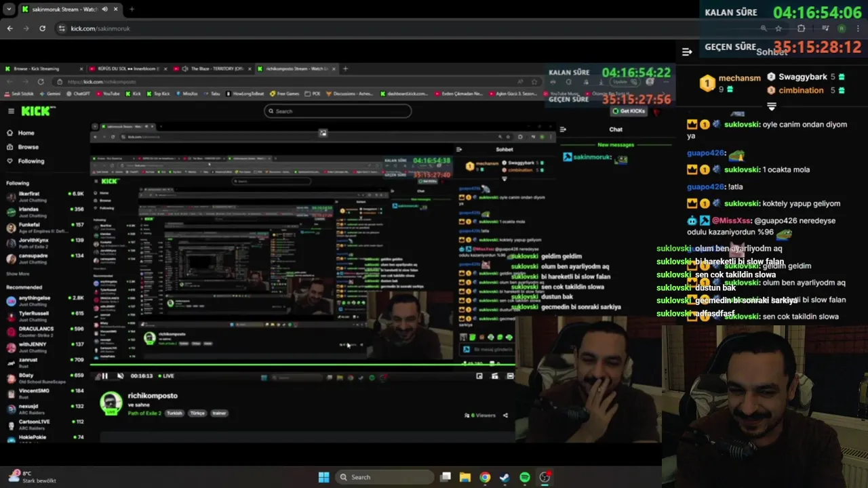Open the ChatGPT bookmark

pos(77,94)
